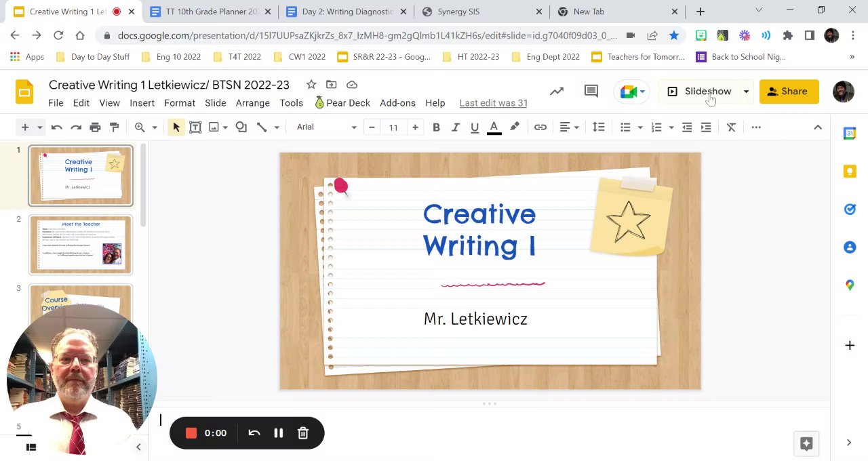This screenshot has width=868, height=461.
Task: Open the File menu
Action: point(56,103)
